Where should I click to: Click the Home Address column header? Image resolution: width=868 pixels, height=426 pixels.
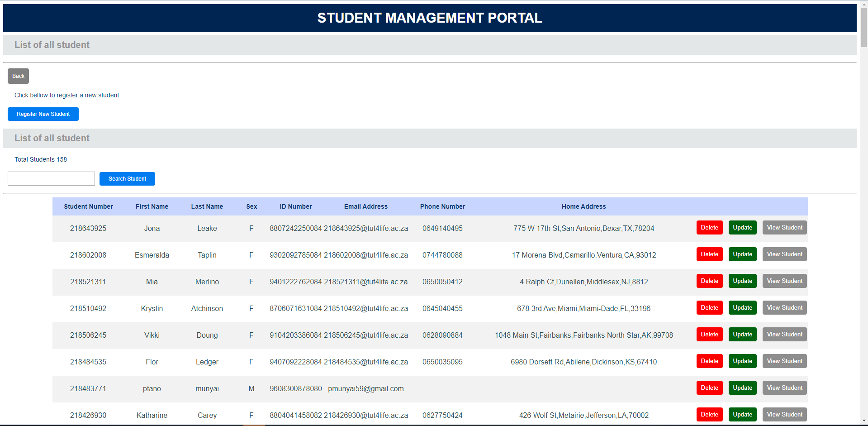(583, 206)
